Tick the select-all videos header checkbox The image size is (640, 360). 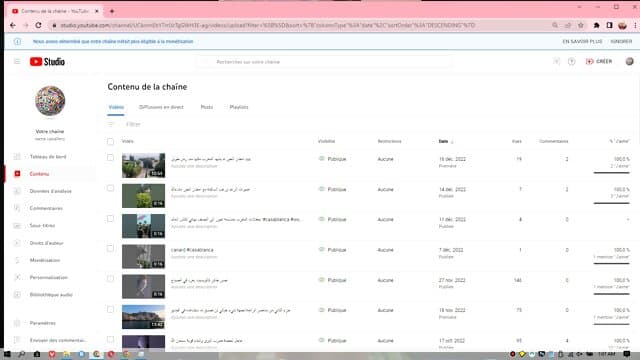[x=110, y=141]
